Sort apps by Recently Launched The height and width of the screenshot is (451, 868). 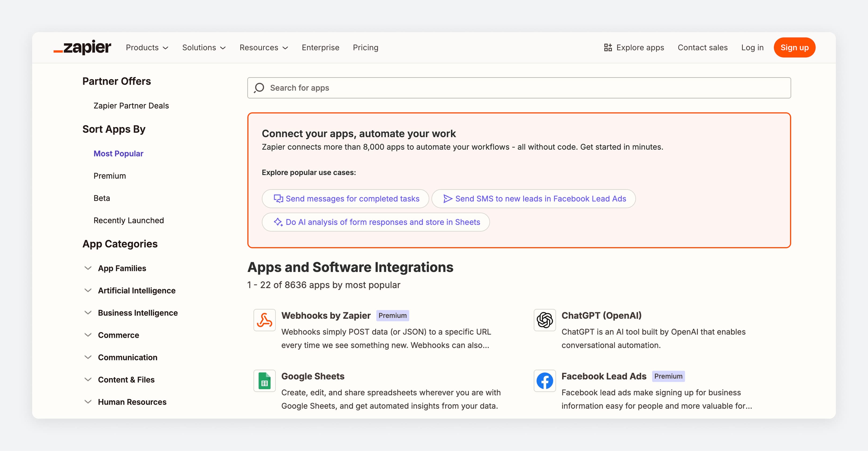click(129, 220)
